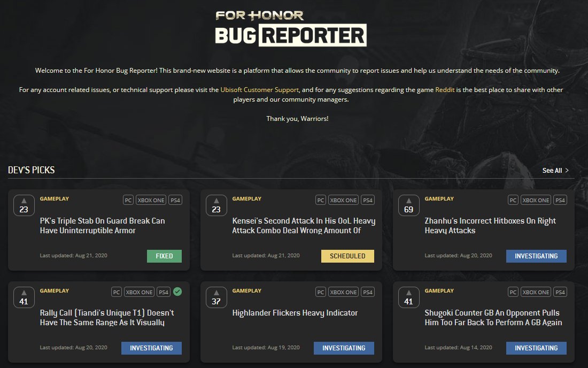588x368 pixels.
Task: Upvote Highlander Flickers Heavy Indicator bug
Action: (x=216, y=297)
